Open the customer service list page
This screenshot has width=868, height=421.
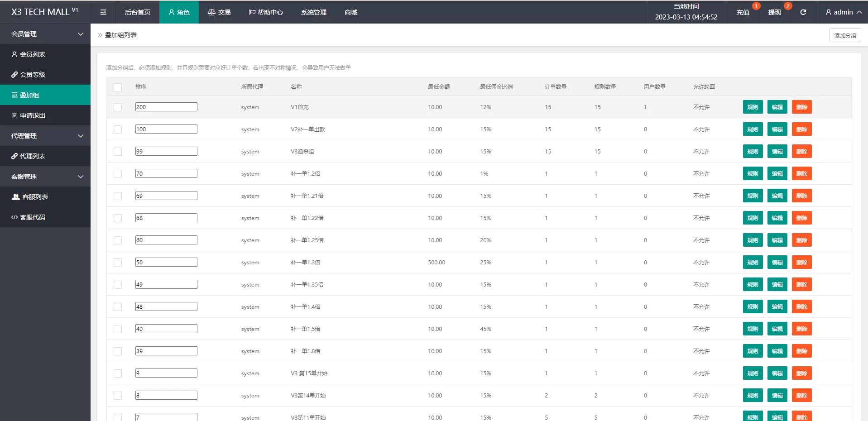pyautogui.click(x=35, y=197)
